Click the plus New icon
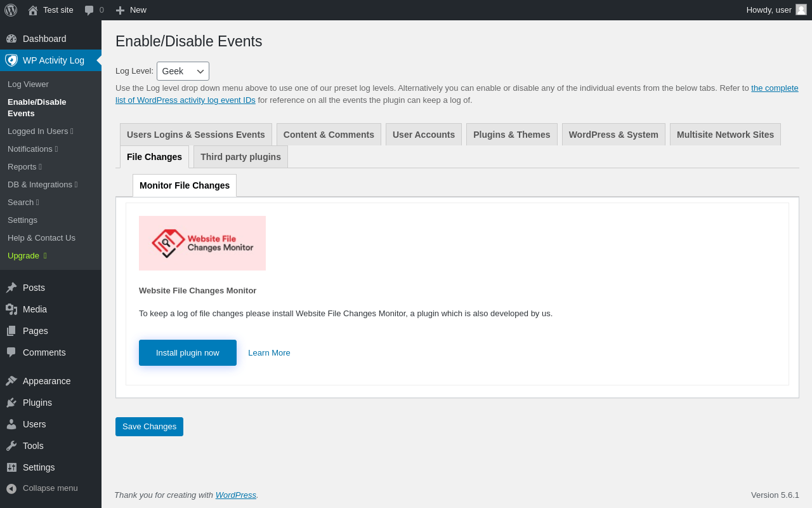The width and height of the screenshot is (812, 508). click(x=120, y=10)
